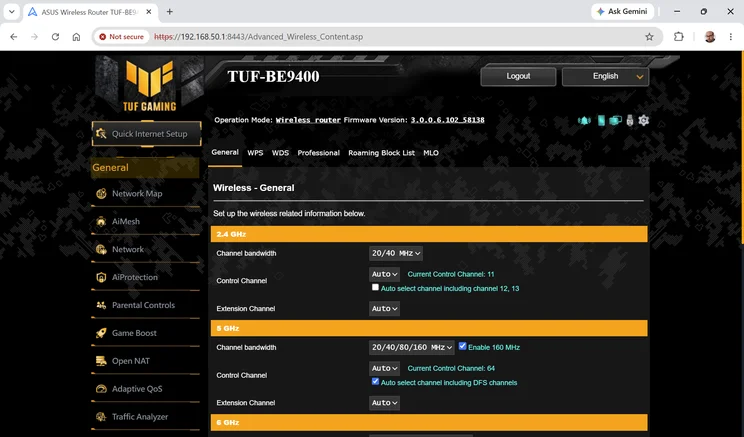Switch to the WPS tab
Image resolution: width=744 pixels, height=437 pixels.
pyautogui.click(x=255, y=153)
